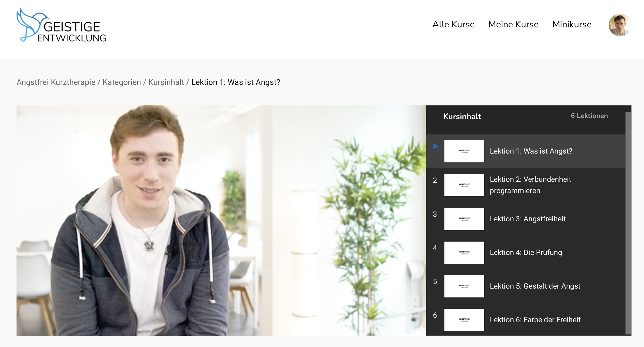Open the user profile avatar
This screenshot has height=347, width=644.
tap(619, 25)
